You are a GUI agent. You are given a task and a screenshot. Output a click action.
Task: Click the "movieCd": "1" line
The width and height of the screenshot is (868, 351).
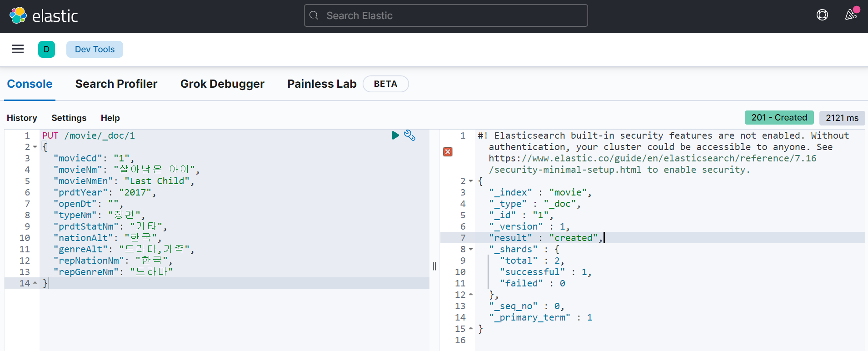[x=94, y=158]
